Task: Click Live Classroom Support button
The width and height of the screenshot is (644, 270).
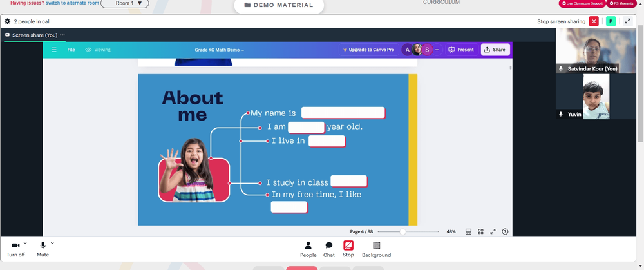Action: pyautogui.click(x=582, y=3)
